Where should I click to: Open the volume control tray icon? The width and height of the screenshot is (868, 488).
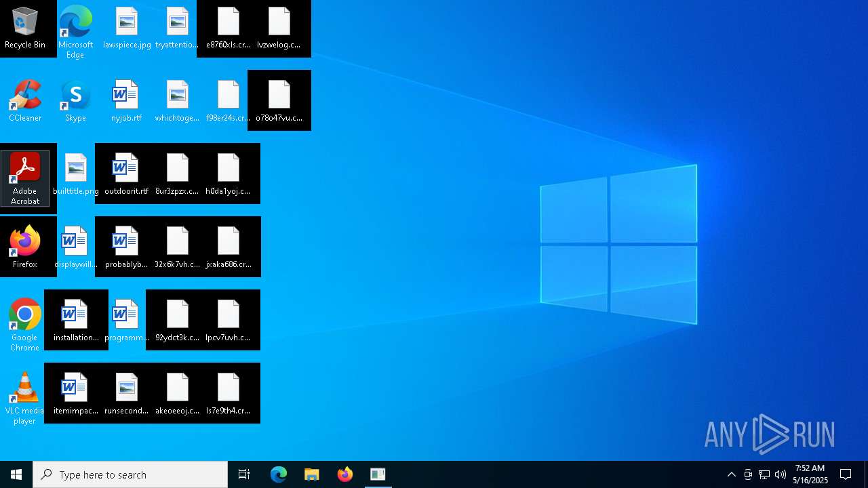coord(781,474)
